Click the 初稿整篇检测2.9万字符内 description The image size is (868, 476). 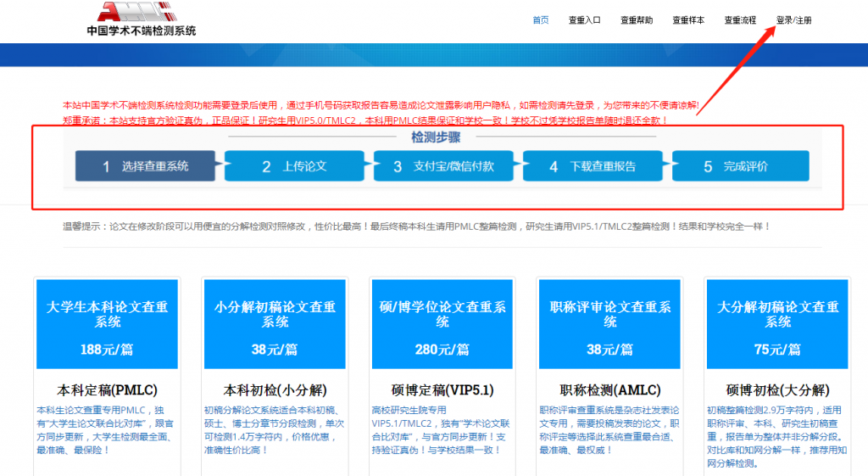point(776,437)
